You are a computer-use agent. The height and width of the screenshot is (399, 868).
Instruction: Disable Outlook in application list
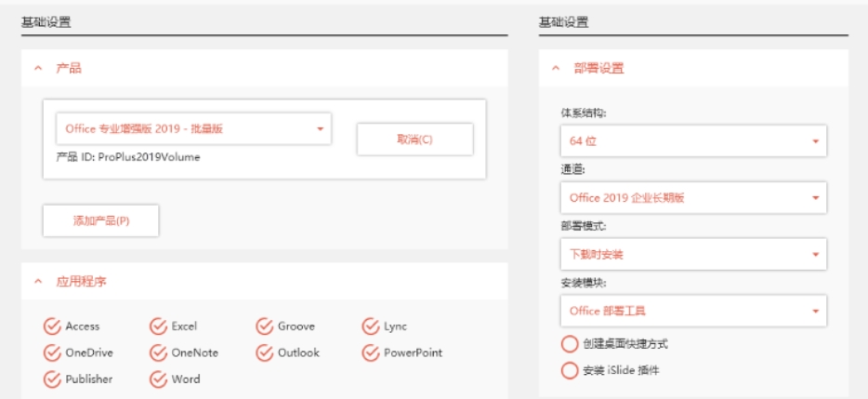coord(264,352)
